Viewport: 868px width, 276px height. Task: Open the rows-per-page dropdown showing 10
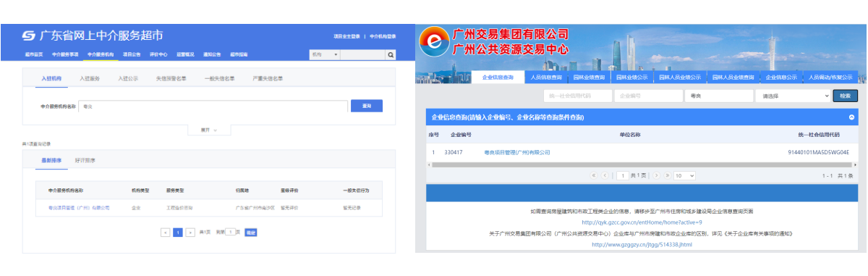tap(684, 175)
